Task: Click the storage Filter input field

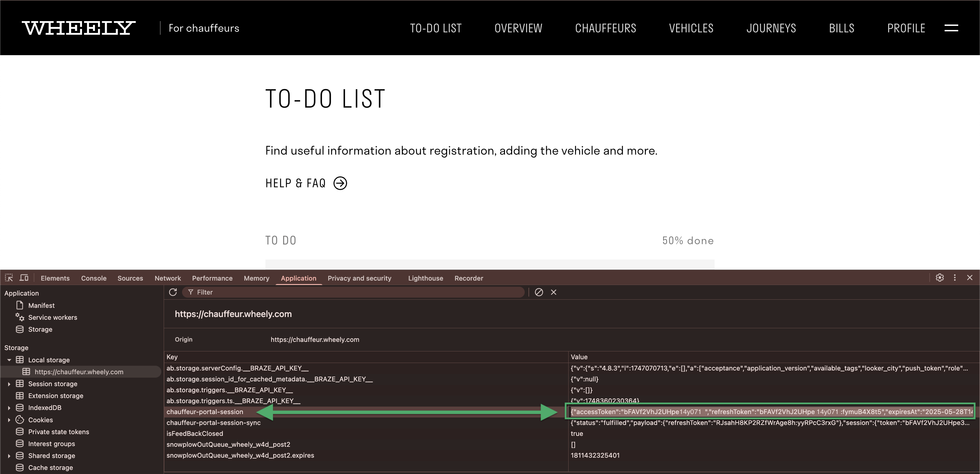Action: coord(353,292)
